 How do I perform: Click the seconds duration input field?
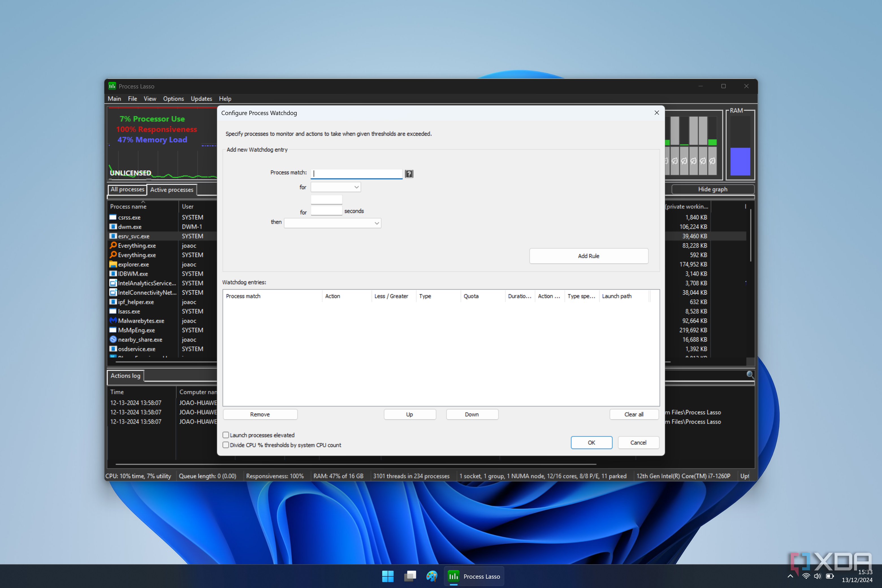326,211
